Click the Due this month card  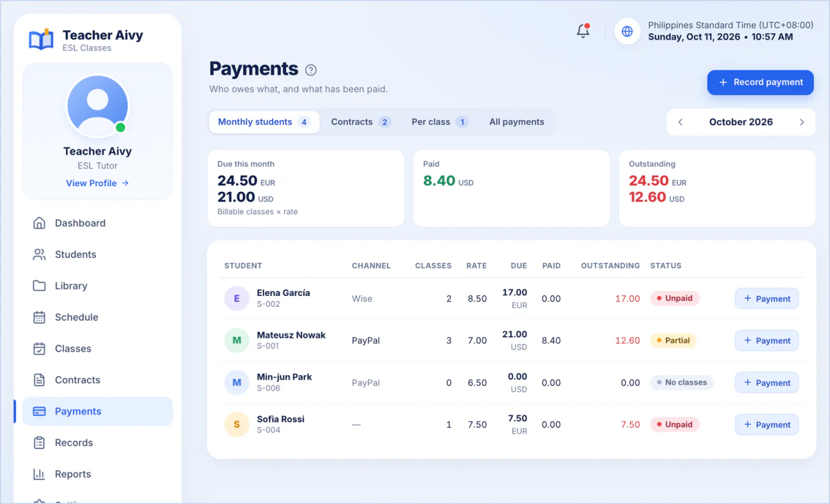(x=306, y=188)
